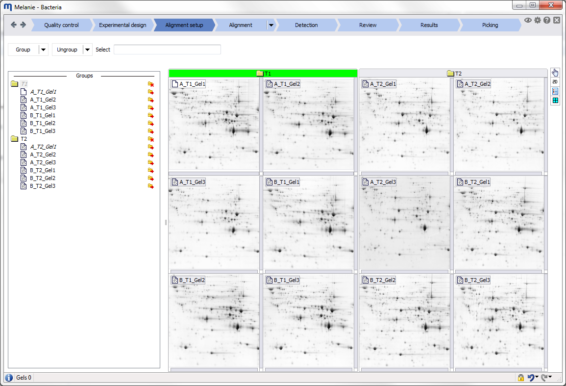
Task: Open settings via the gear icon
Action: coord(537,20)
